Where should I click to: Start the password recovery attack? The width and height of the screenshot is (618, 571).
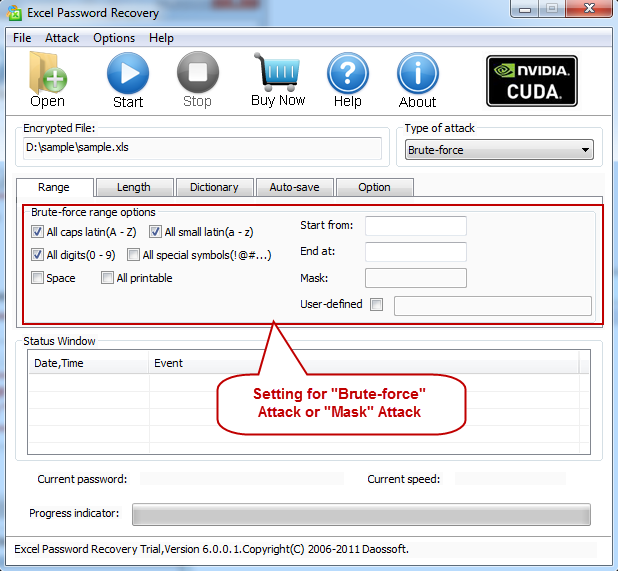[x=128, y=80]
